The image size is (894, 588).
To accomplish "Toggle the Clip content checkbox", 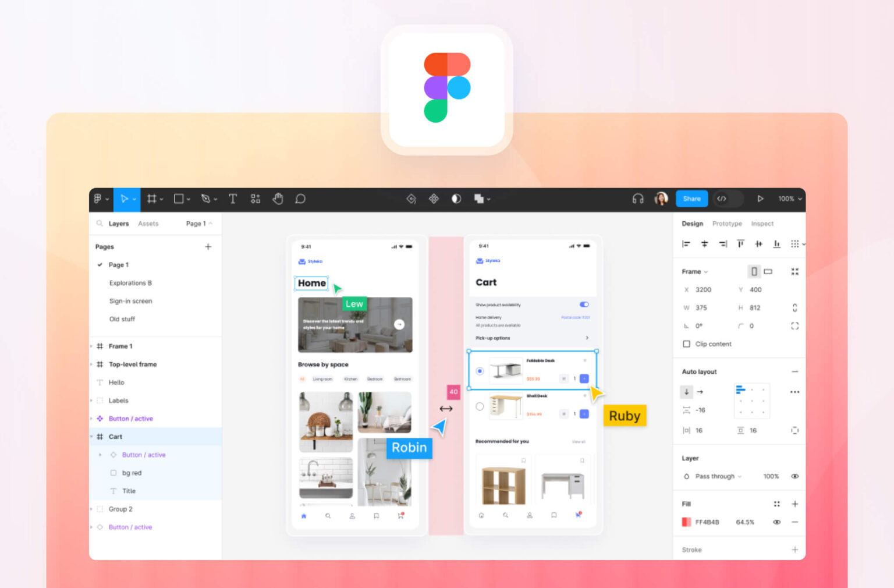I will (x=686, y=343).
